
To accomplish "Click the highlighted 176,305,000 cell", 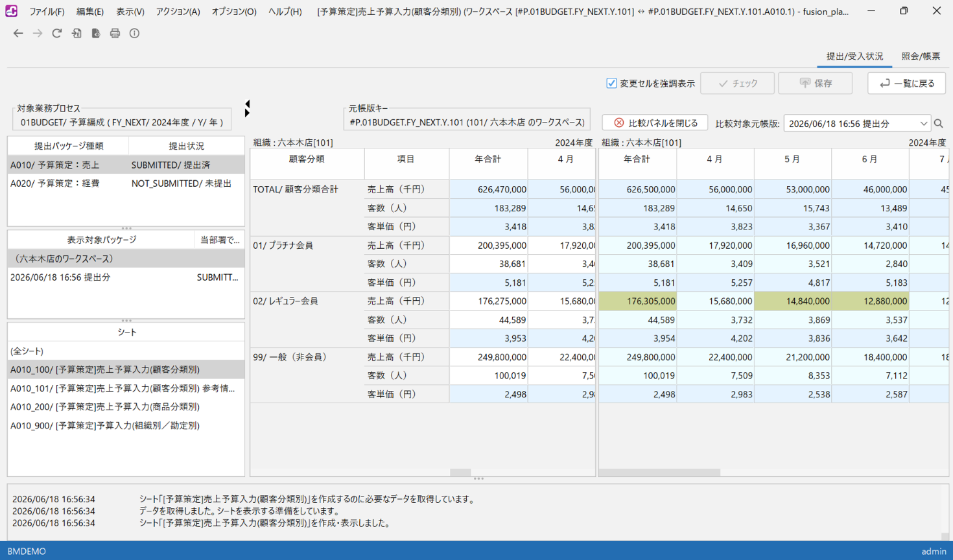I will (637, 301).
